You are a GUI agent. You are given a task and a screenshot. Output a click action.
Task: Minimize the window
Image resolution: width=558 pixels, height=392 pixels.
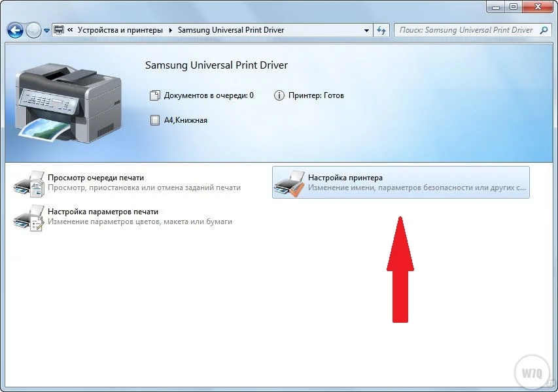496,7
